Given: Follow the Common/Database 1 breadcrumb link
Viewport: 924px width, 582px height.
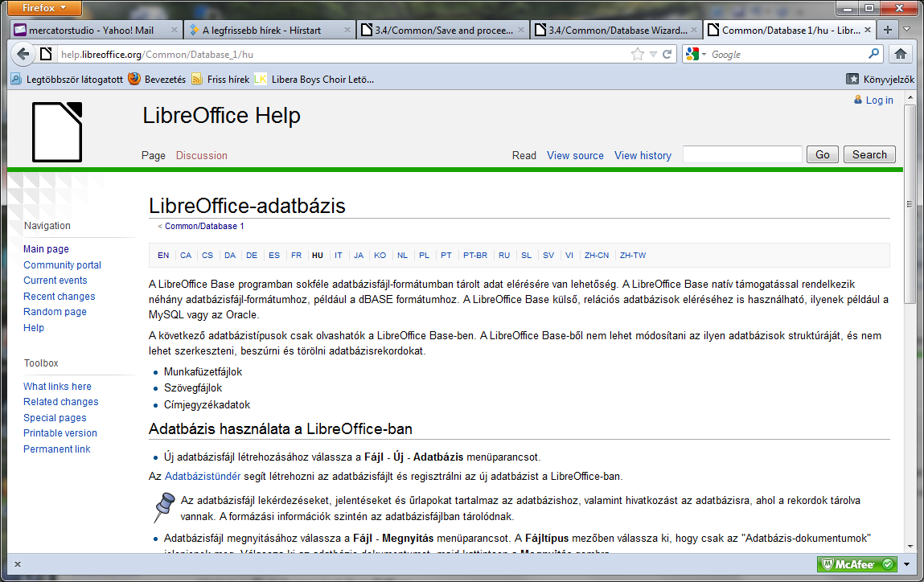Looking at the screenshot, I should pos(204,226).
